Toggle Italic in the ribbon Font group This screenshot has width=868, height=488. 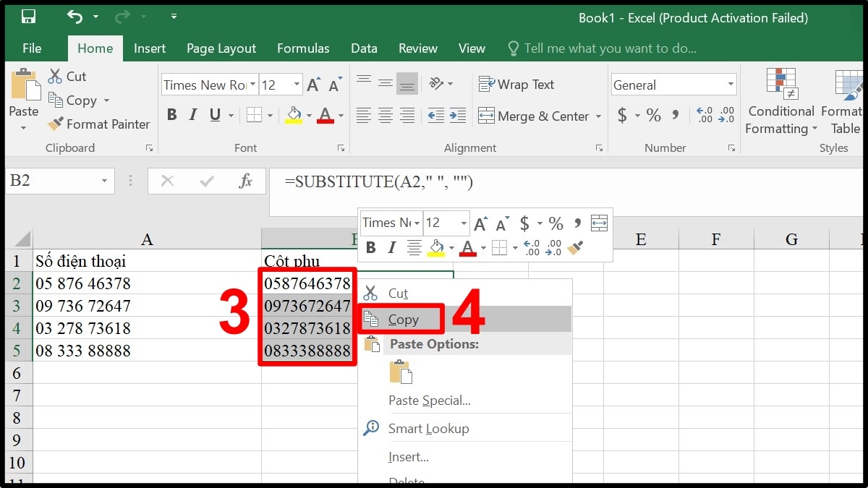click(x=193, y=115)
